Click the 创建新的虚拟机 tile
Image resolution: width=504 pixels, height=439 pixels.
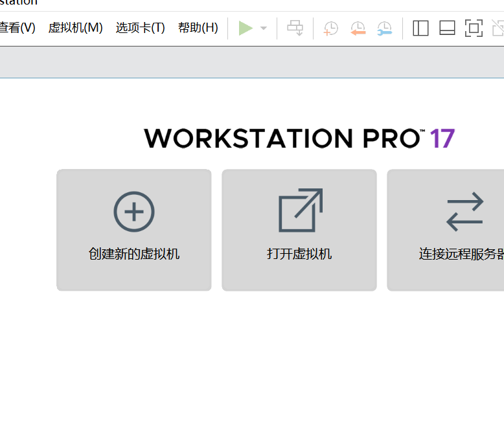click(x=134, y=230)
